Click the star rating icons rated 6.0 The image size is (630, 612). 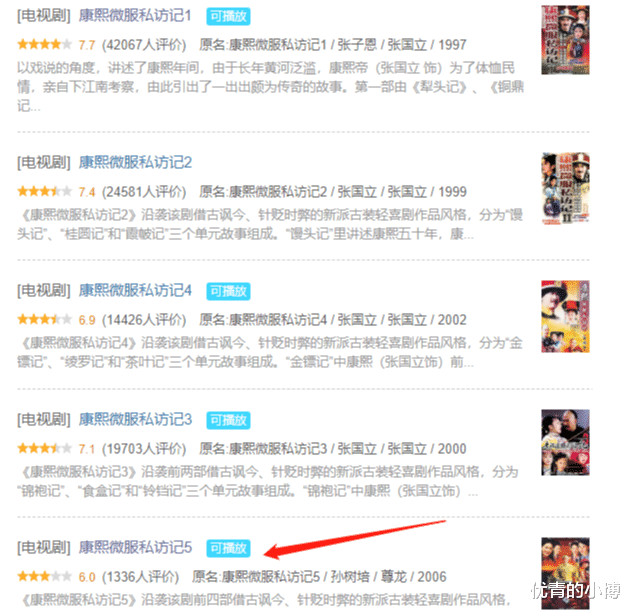point(45,577)
